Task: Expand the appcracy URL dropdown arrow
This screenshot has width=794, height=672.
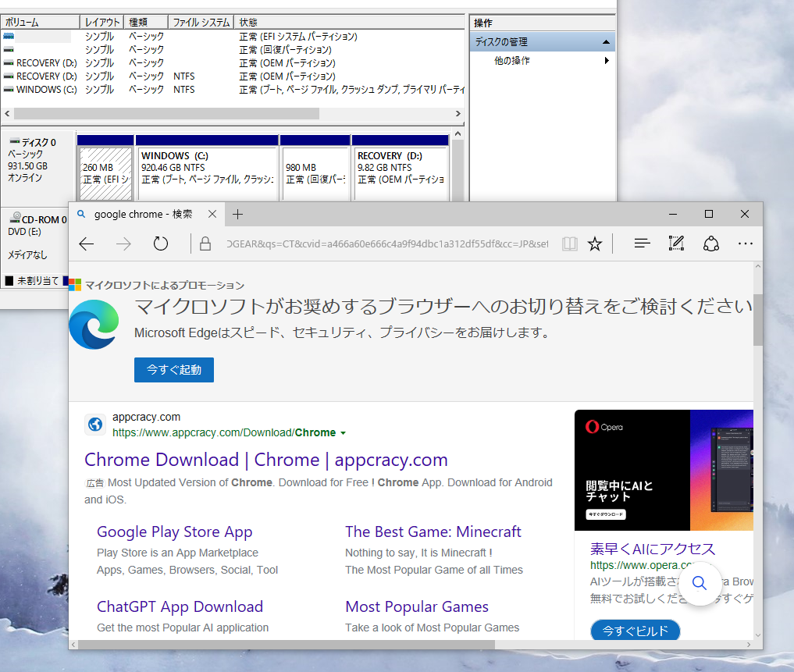Action: [x=344, y=433]
